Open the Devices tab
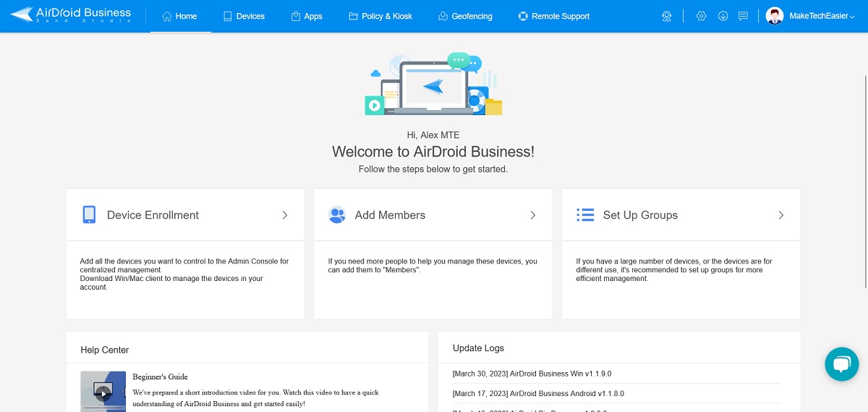 244,16
